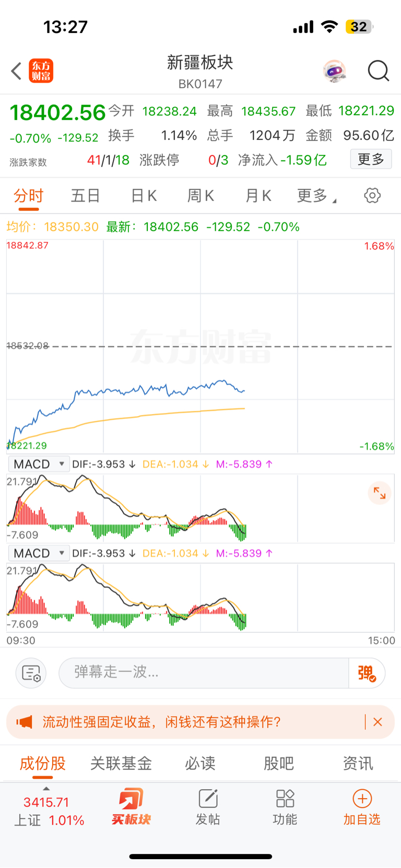Expand the 更多 chart period dropdown
The image size is (401, 868).
coord(316,196)
